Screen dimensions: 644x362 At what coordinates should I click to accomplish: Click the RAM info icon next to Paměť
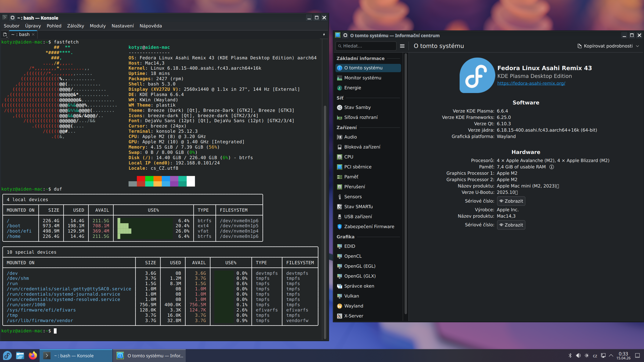pos(552,167)
